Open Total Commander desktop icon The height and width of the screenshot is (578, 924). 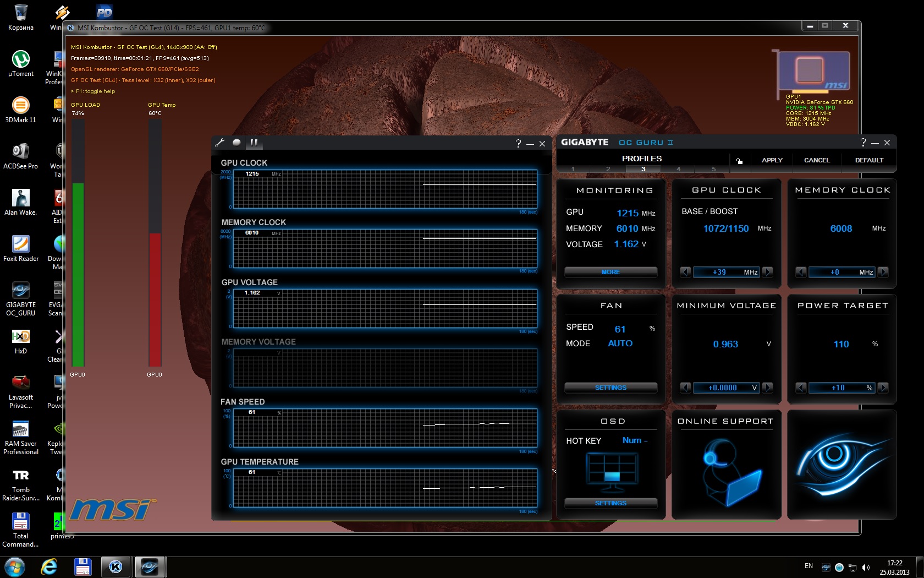[21, 530]
